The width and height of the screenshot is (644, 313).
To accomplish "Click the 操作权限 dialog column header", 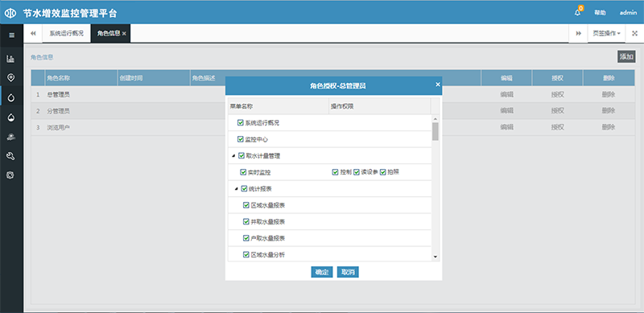I will coord(379,106).
